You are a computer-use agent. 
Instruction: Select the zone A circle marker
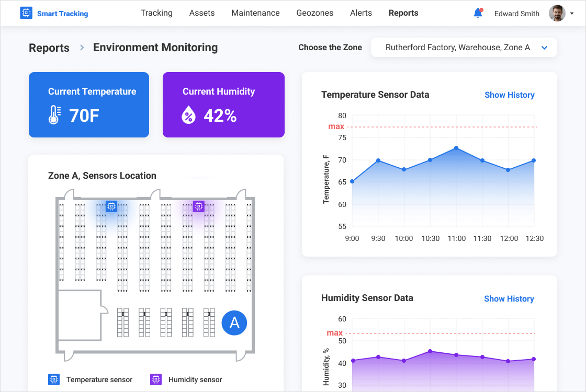point(234,322)
